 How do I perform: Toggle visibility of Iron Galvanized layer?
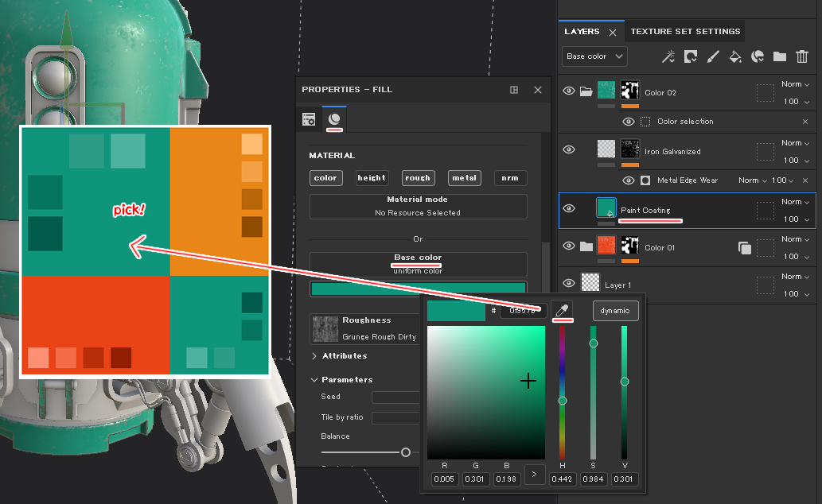point(568,149)
